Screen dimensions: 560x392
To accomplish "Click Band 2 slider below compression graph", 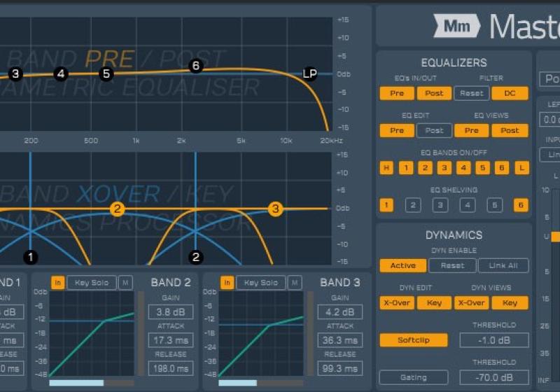I will click(x=92, y=383).
